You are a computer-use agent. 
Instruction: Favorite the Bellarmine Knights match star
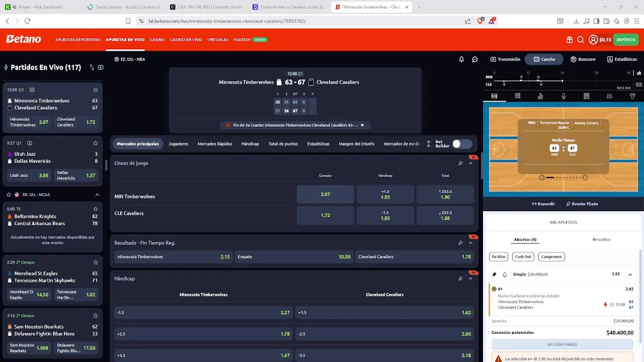click(95, 209)
